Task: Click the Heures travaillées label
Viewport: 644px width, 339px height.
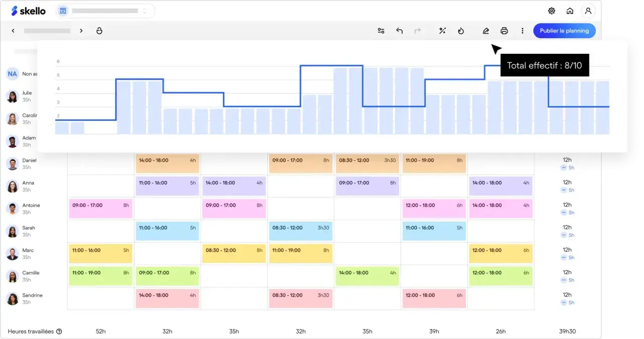Action: [x=31, y=331]
